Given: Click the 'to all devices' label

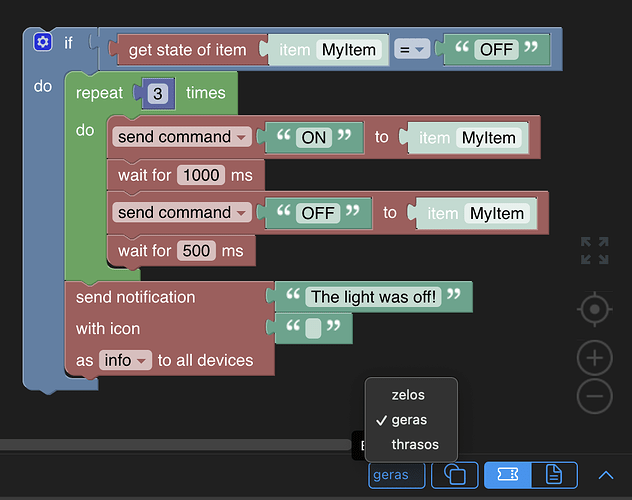Looking at the screenshot, I should (205, 360).
